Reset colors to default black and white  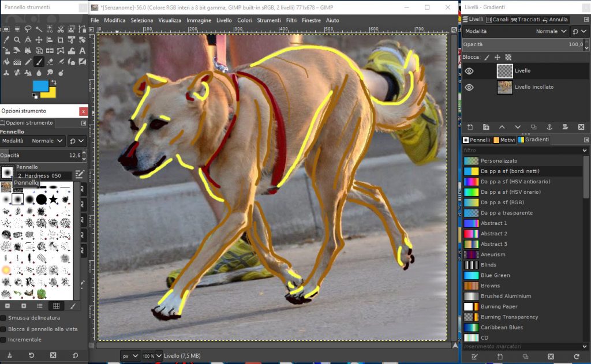[x=35, y=96]
